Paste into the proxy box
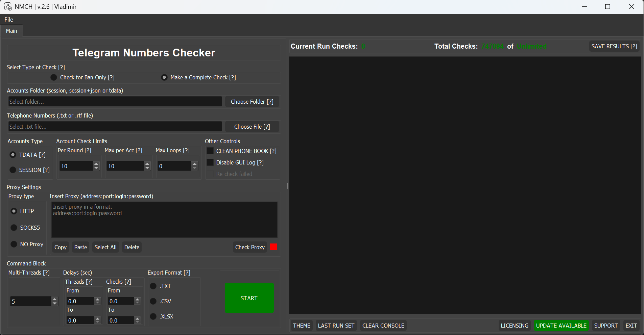 point(80,247)
